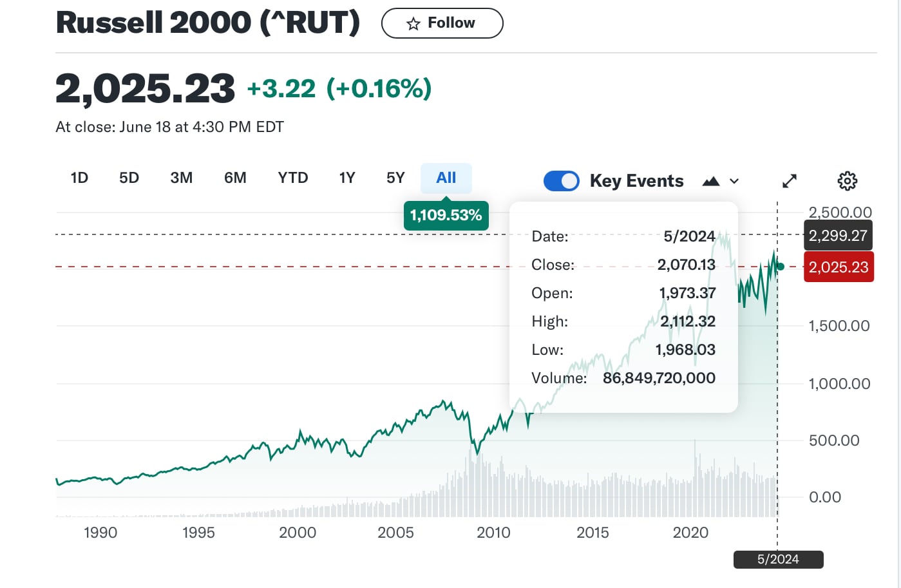The height and width of the screenshot is (588, 901).
Task: Switch to the 1Y time range tab
Action: point(346,178)
